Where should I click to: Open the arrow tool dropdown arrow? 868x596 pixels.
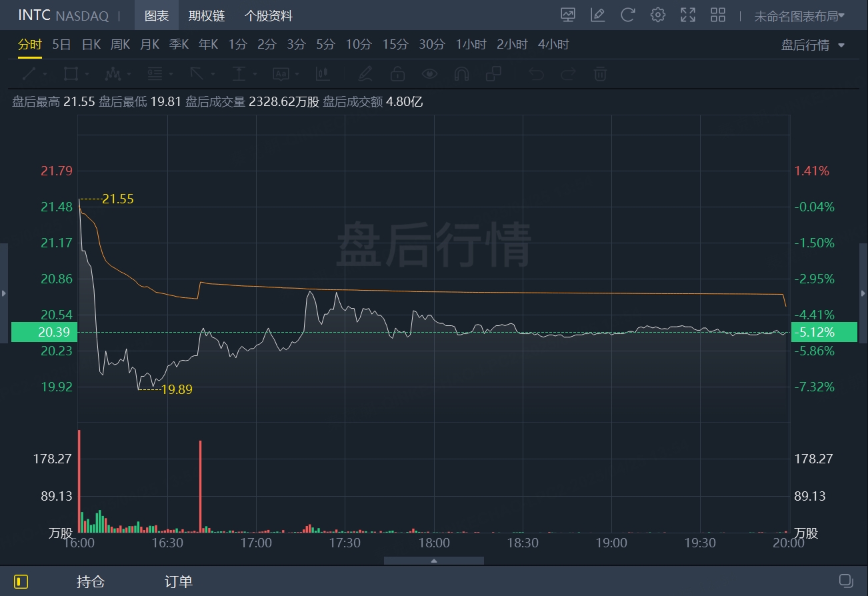(x=213, y=74)
